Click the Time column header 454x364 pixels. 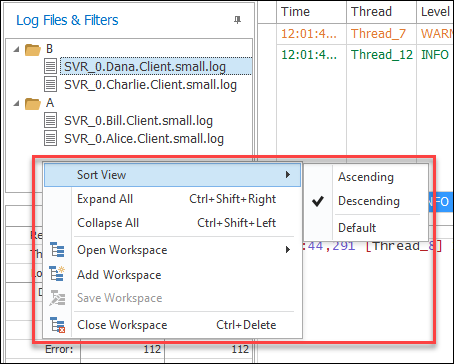(x=311, y=12)
